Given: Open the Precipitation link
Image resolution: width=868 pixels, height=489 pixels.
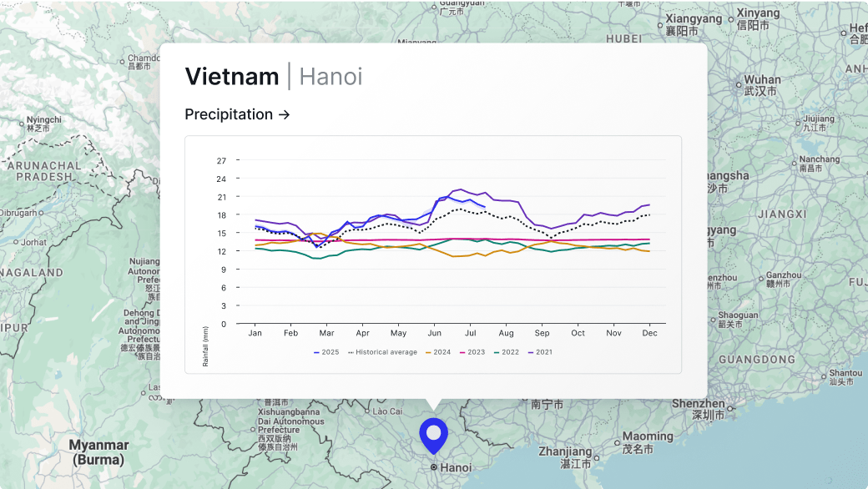Looking at the screenshot, I should (229, 114).
